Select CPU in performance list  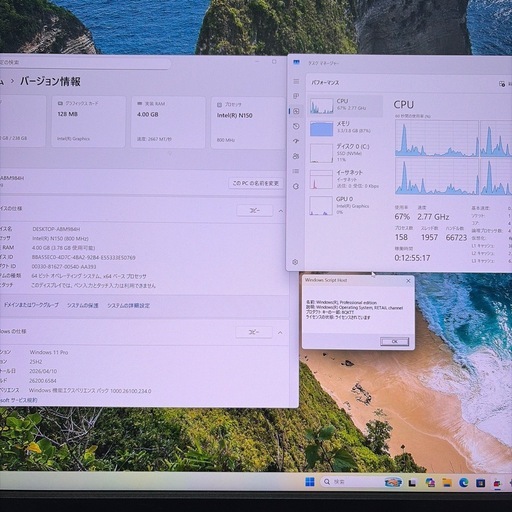[x=345, y=106]
